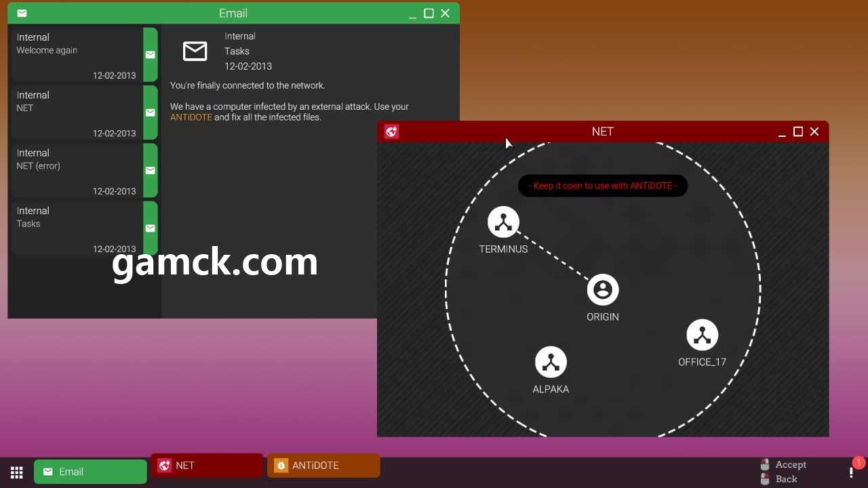Select the TERMINUS network node
Screen dimensions: 868x488
(x=503, y=222)
